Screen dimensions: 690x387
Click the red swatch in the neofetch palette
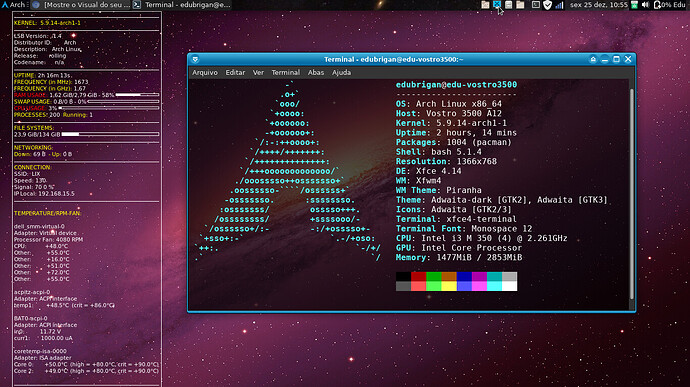click(418, 276)
